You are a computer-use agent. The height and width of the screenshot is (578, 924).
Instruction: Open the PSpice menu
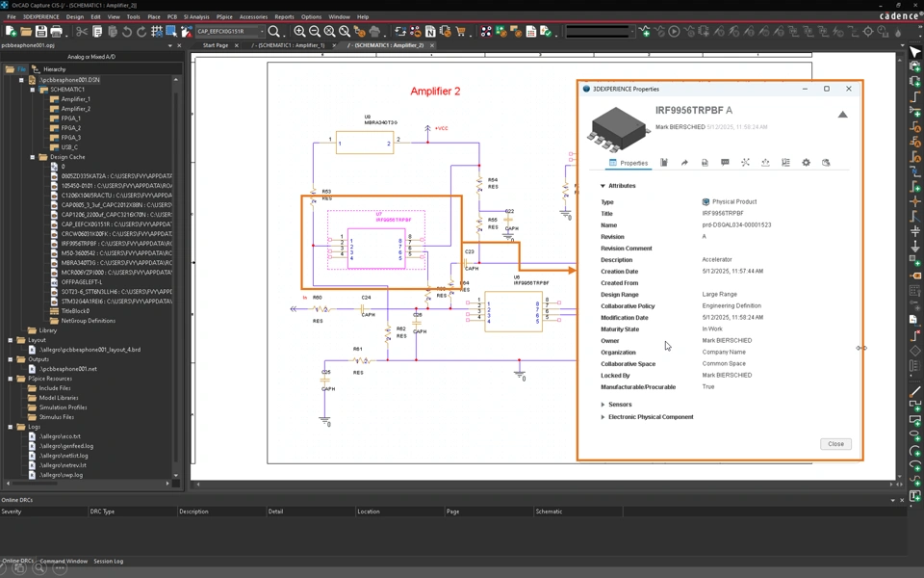coord(224,16)
